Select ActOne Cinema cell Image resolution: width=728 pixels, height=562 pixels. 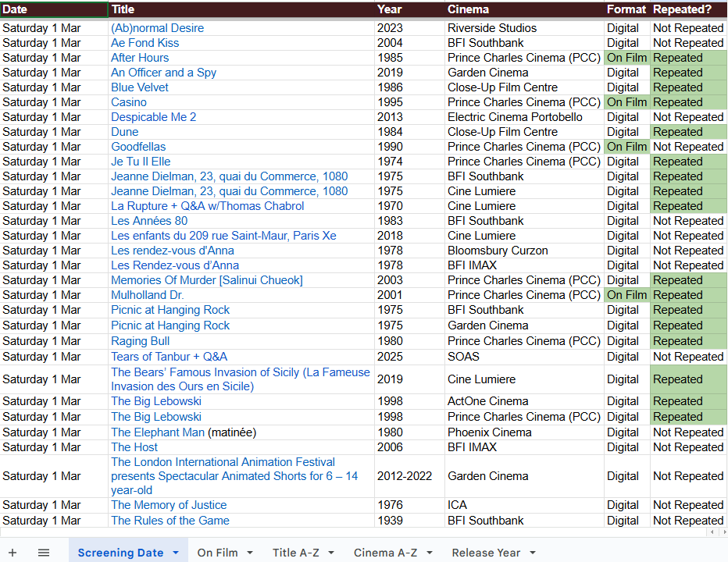point(524,401)
